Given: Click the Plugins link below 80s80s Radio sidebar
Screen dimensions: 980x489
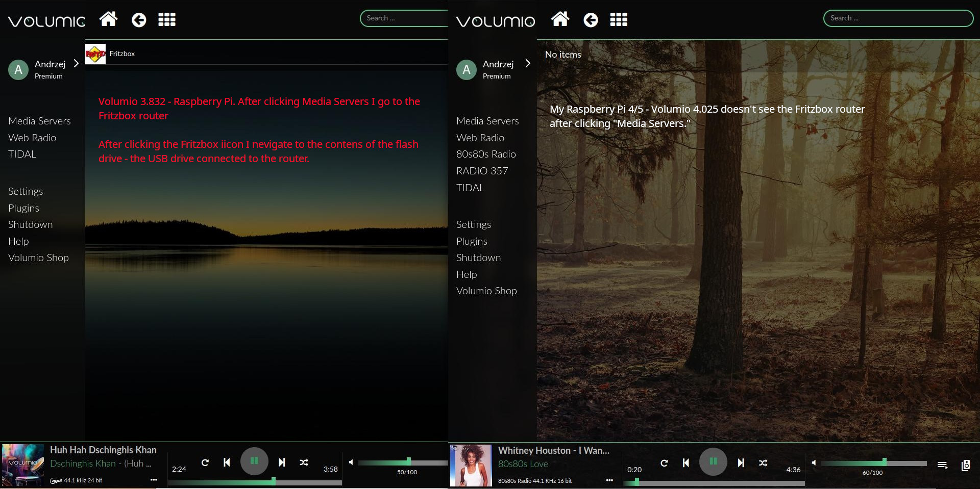Looking at the screenshot, I should point(472,241).
